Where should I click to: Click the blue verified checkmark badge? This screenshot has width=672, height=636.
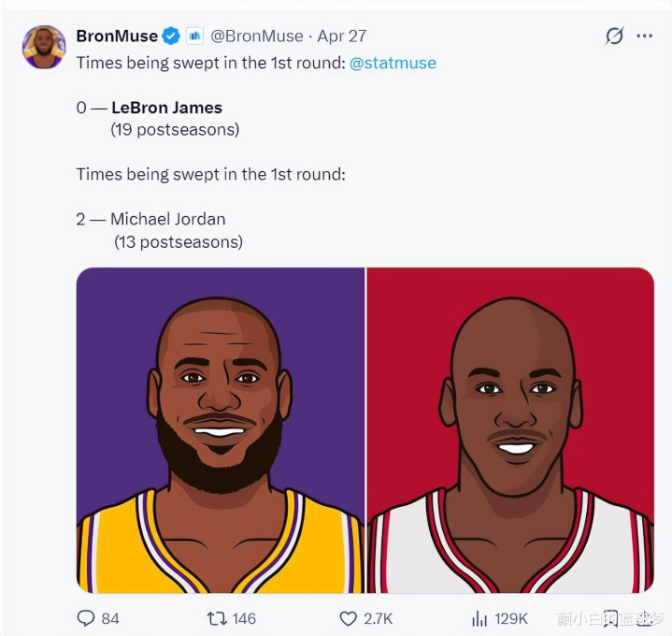point(171,36)
